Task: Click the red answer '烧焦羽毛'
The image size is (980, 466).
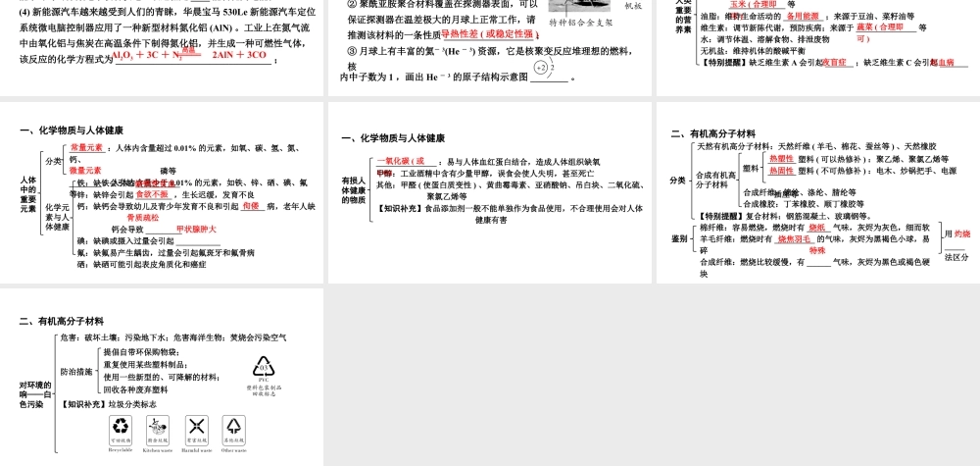Action: click(793, 239)
